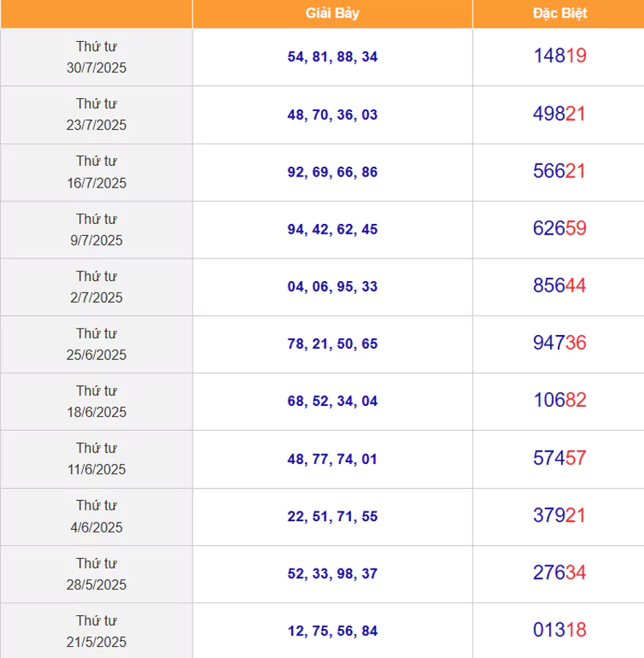This screenshot has width=644, height=658.
Task: Click special prize number 85644
Action: [559, 285]
